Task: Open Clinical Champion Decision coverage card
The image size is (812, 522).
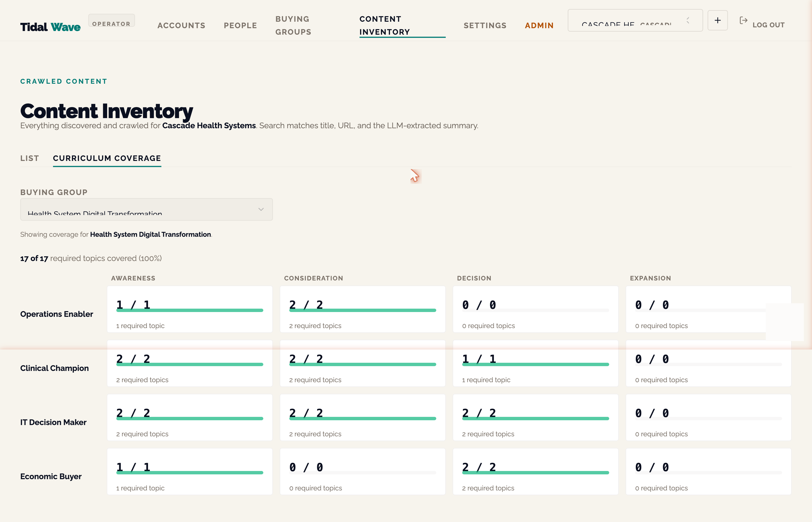Action: pyautogui.click(x=535, y=363)
